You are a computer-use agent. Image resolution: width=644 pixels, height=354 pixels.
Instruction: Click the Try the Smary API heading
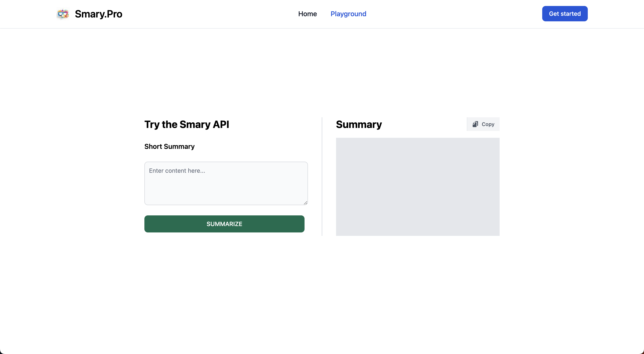[187, 124]
